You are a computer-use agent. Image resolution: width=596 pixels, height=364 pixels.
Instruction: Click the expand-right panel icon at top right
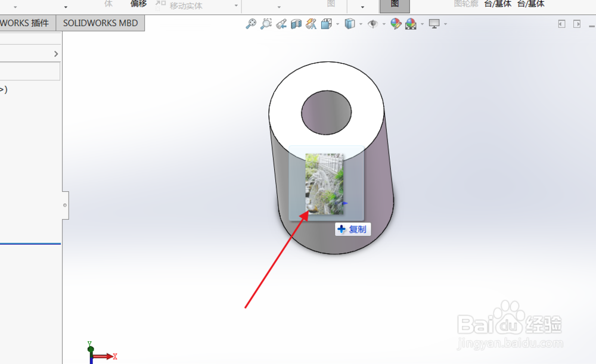point(577,24)
